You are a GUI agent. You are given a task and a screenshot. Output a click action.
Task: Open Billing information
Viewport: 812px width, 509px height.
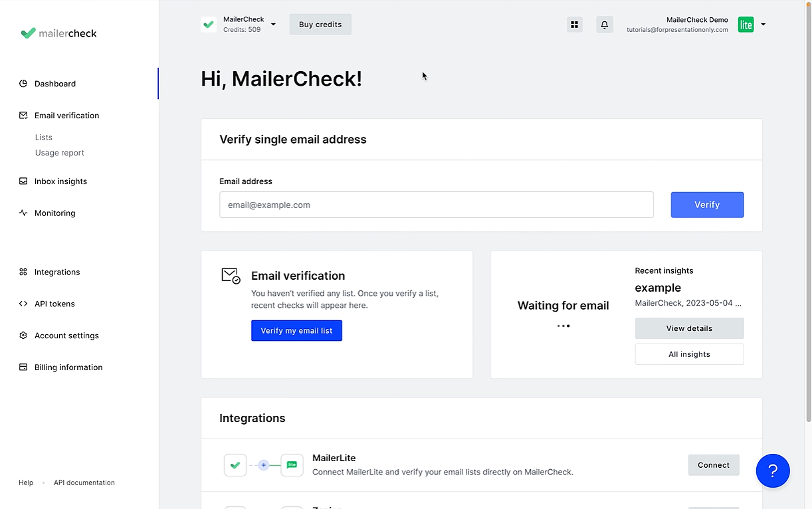[x=68, y=367]
